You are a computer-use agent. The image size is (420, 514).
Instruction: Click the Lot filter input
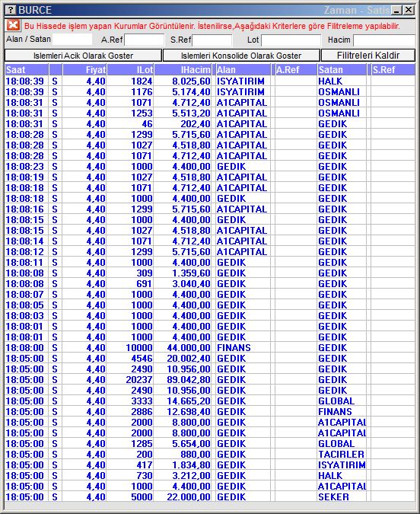click(291, 40)
